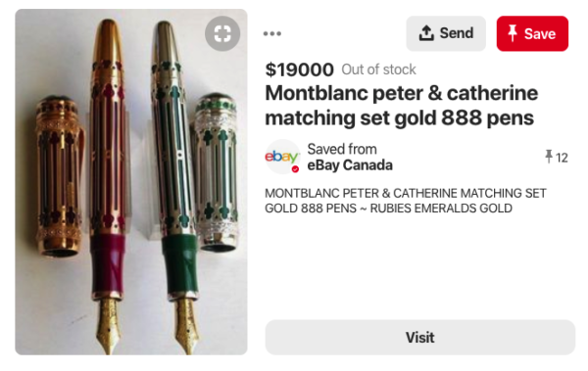Click the red fountain pen in photo
This screenshot has height=371, width=588.
[x=108, y=187]
